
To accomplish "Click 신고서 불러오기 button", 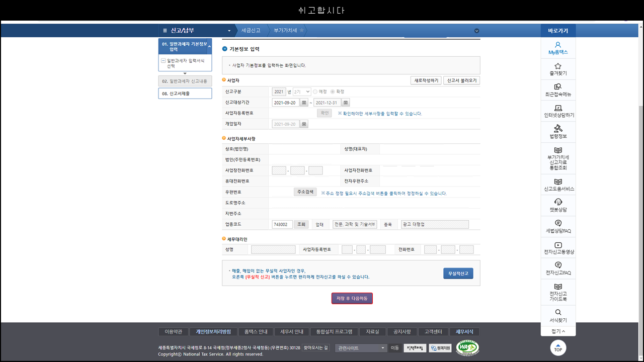I will point(461,80).
